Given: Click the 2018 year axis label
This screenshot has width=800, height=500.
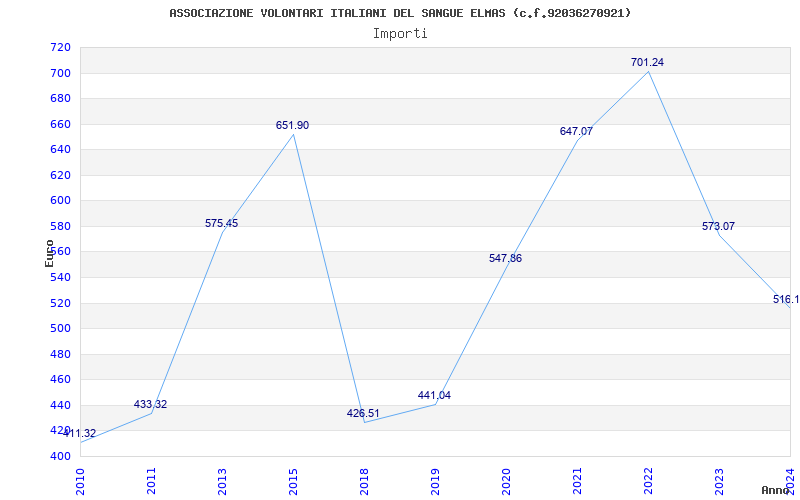Looking at the screenshot, I should pyautogui.click(x=364, y=481).
